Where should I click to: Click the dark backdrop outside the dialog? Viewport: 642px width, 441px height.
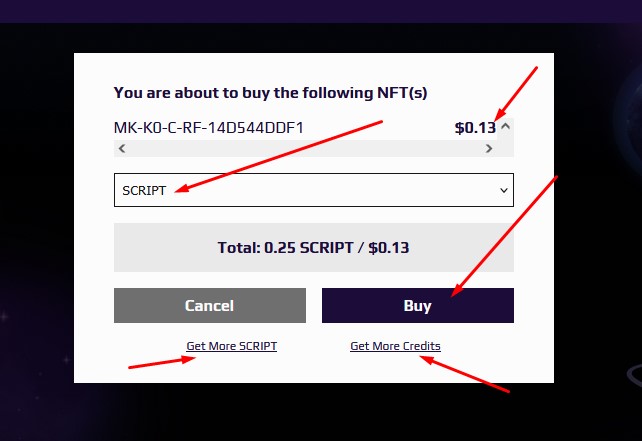(37, 205)
